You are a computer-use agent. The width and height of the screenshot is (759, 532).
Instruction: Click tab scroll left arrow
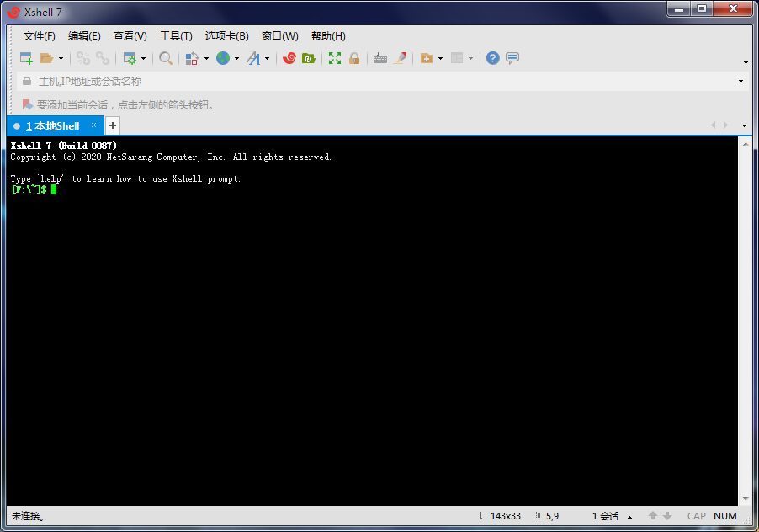pyautogui.click(x=713, y=125)
